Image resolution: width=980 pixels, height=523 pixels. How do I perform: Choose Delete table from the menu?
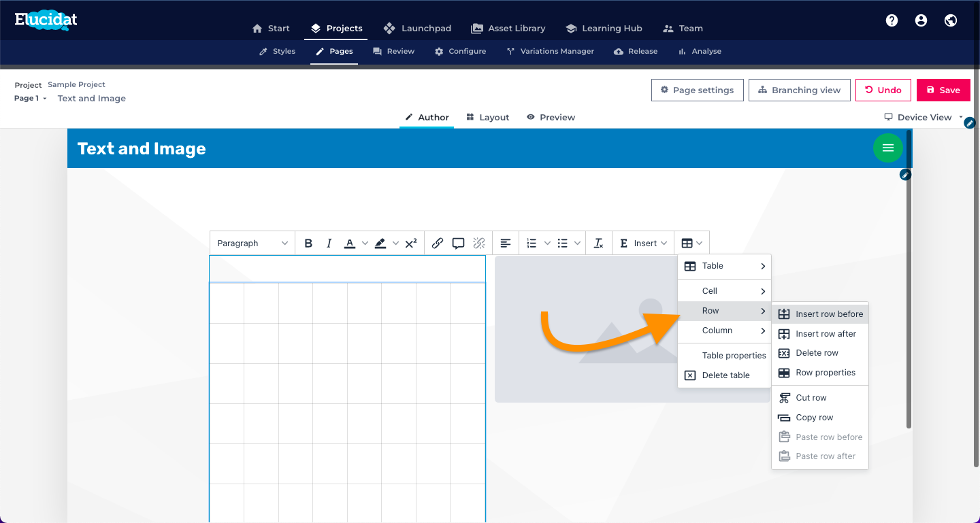724,375
